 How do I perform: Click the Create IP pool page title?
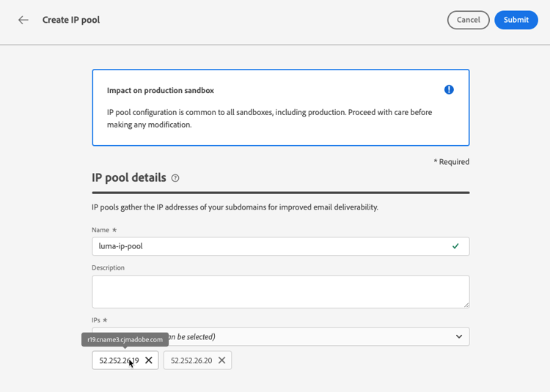pos(71,20)
